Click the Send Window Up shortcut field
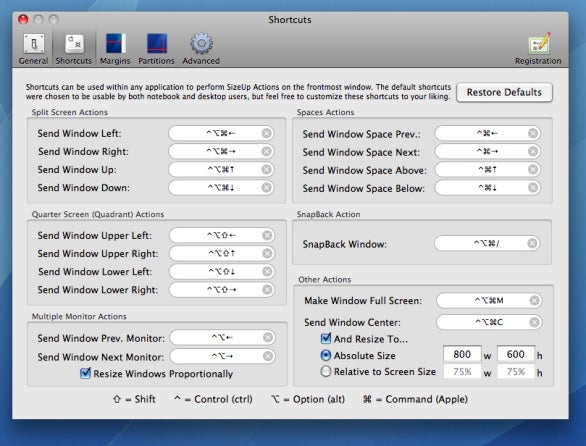Viewport: 586px width, 446px height. (x=221, y=169)
